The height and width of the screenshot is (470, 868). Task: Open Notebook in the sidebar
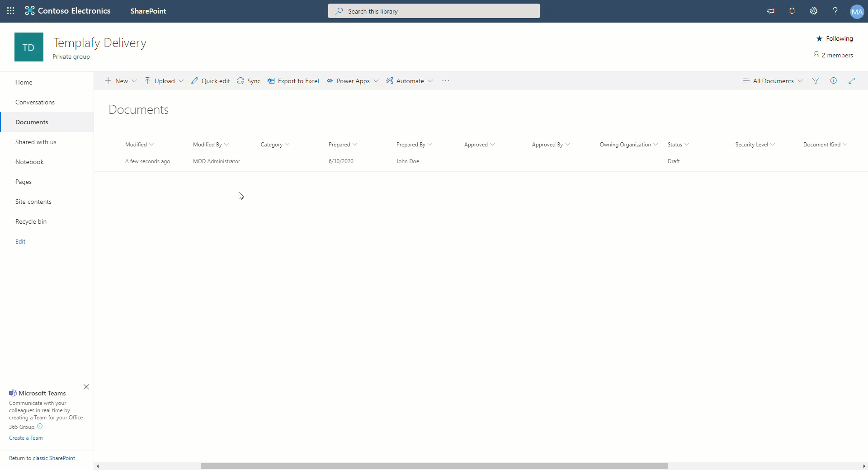(x=29, y=162)
